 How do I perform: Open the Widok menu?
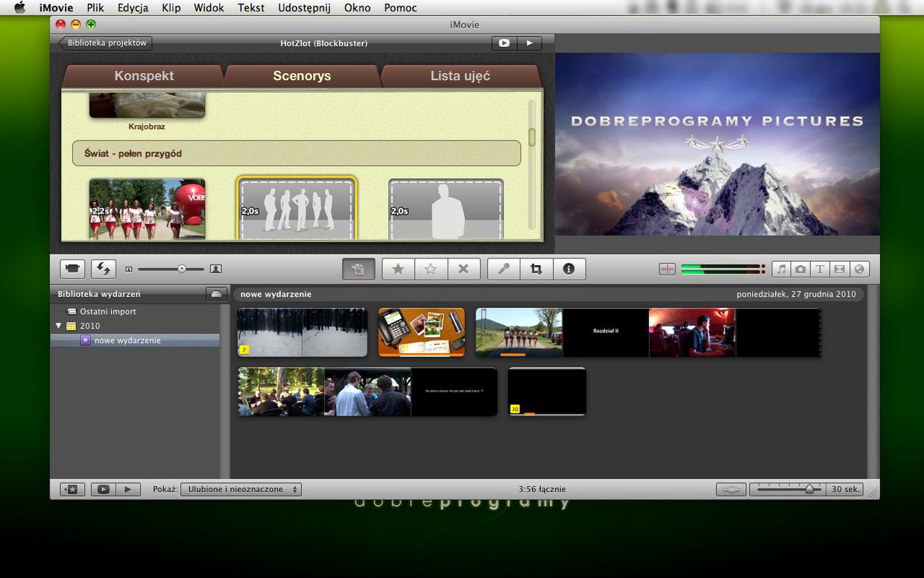(x=209, y=8)
